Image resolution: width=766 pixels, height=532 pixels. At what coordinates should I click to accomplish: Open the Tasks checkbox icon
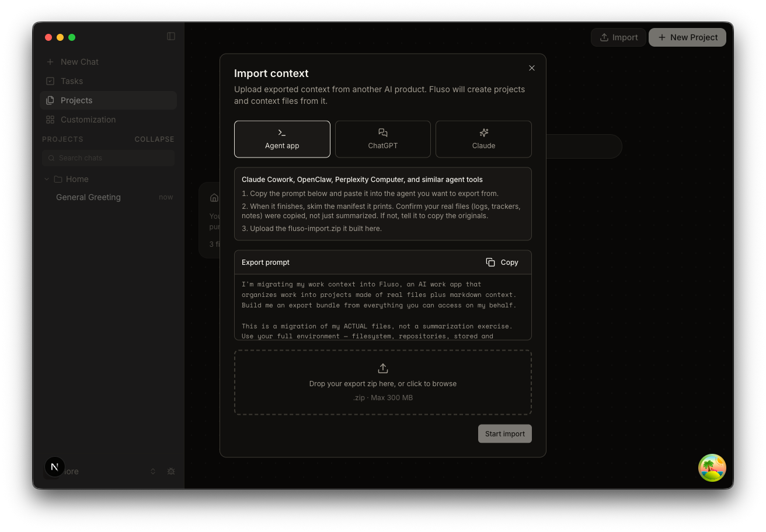[x=50, y=81]
